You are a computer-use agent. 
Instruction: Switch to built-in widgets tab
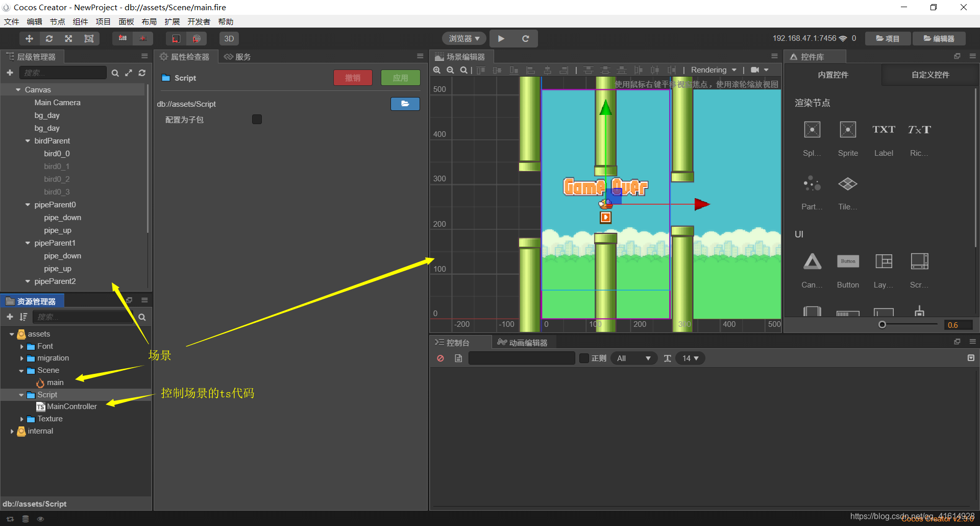(x=833, y=75)
